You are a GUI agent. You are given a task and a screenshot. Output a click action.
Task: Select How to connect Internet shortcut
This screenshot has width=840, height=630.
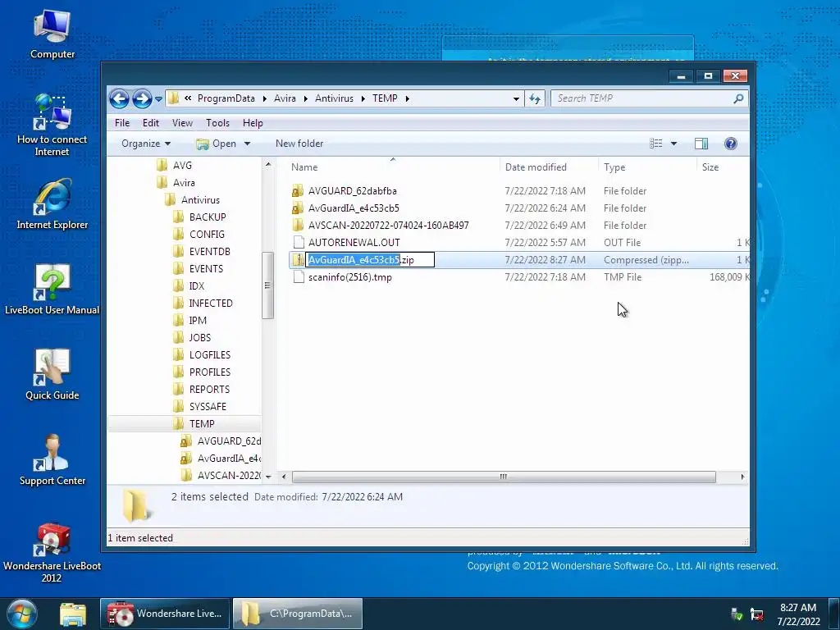[52, 126]
